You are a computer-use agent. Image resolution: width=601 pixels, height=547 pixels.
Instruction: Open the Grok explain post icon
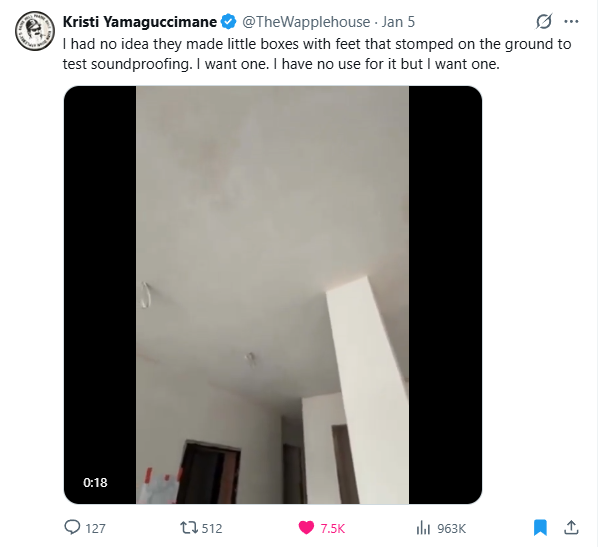click(544, 21)
